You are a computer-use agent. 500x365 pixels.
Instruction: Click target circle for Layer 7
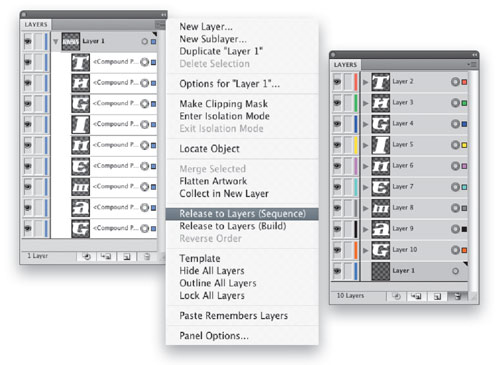click(455, 187)
